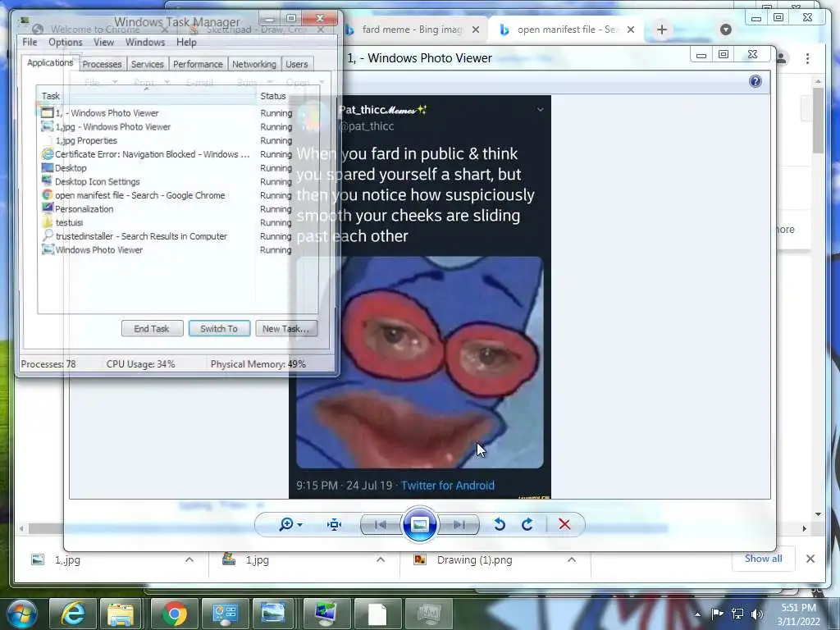
Task: Switch to the Services tab
Action: coord(148,64)
